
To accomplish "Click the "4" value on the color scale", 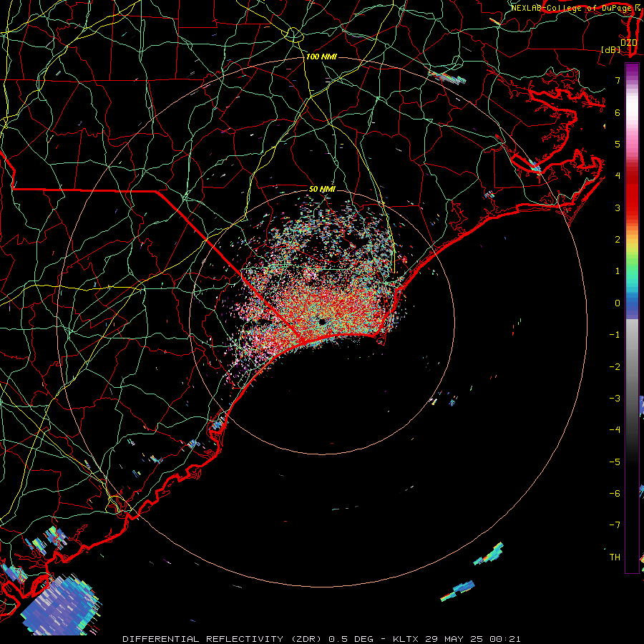I will (x=618, y=176).
